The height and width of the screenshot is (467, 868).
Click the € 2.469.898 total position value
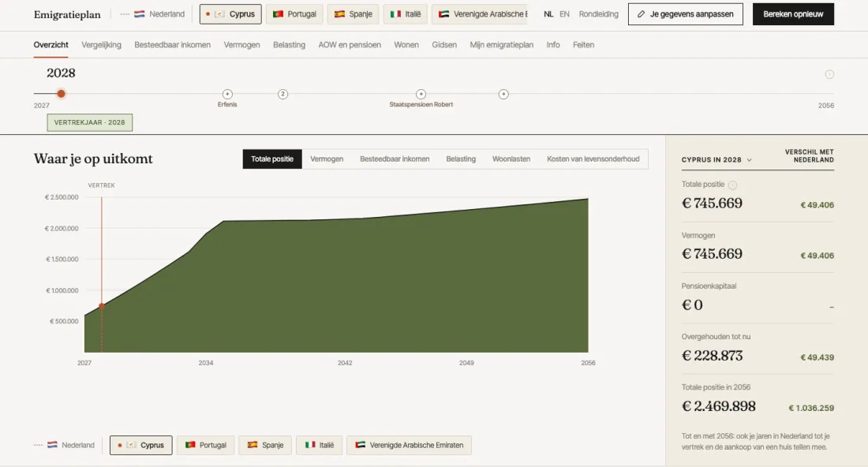719,406
